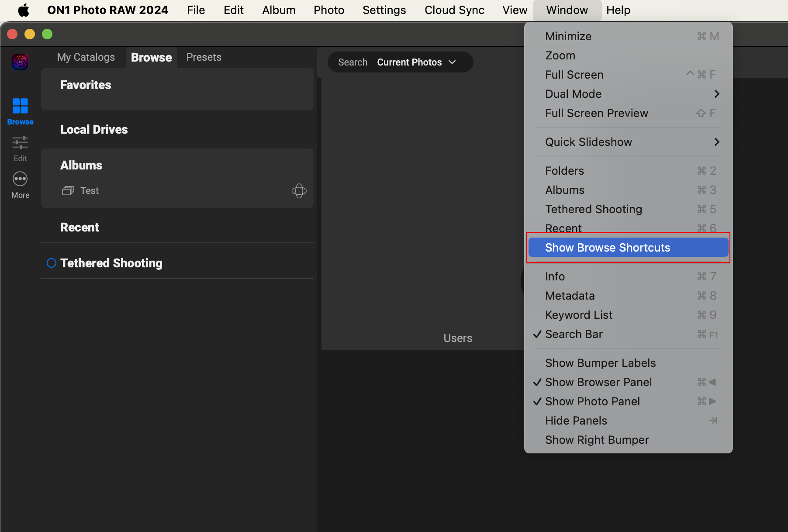The image size is (788, 532).
Task: Select the Browse module icon
Action: [x=20, y=106]
